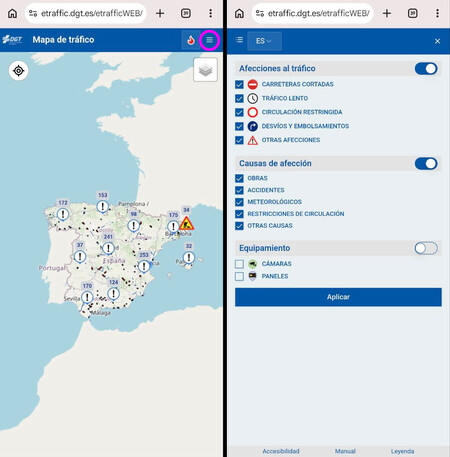Close the filter panel with the X
Screen dimensions: 450x457
[x=437, y=41]
